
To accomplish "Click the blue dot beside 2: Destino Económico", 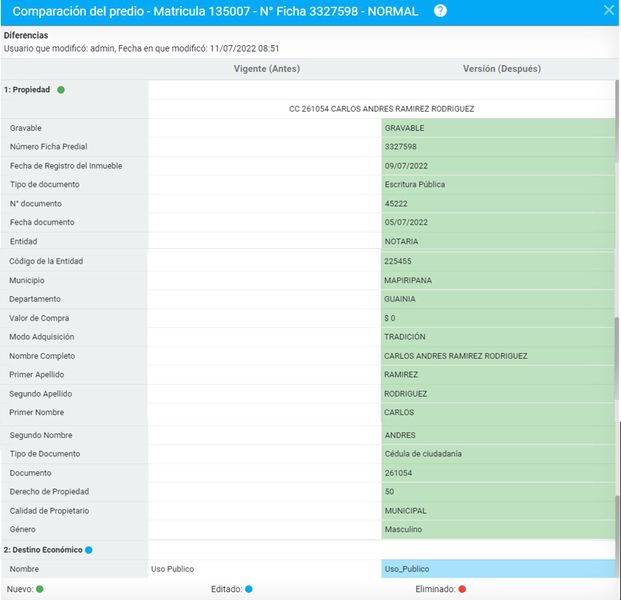I will pos(89,550).
